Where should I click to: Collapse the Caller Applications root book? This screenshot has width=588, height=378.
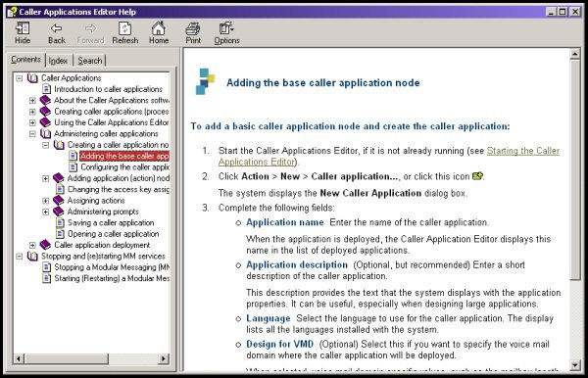(x=20, y=78)
